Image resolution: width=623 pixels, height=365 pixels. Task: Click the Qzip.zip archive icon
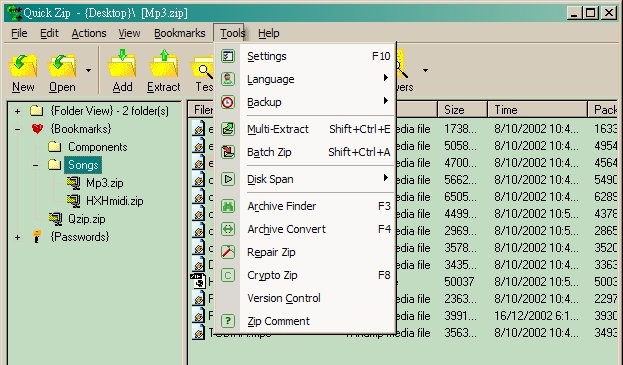55,218
